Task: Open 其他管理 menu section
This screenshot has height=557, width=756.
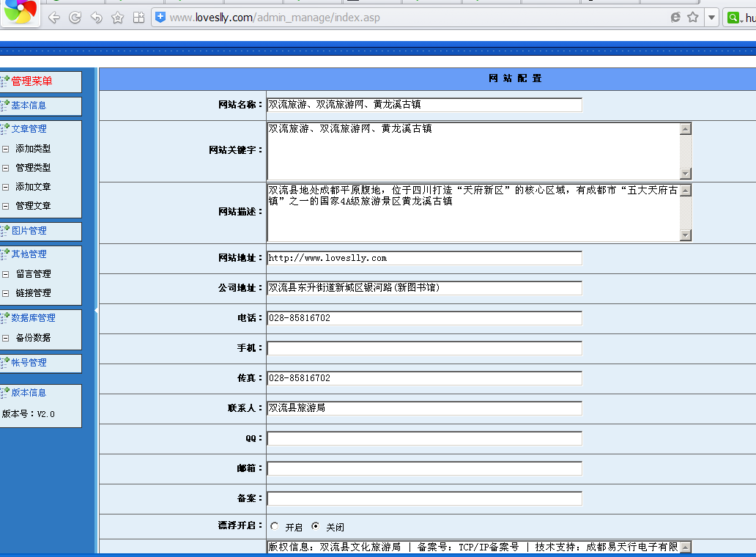Action: (29, 254)
